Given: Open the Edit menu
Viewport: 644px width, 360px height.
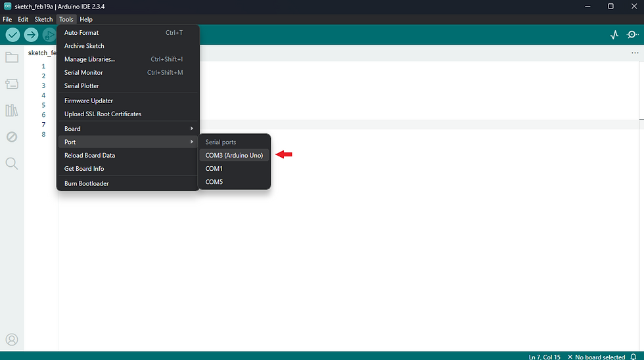Looking at the screenshot, I should (23, 19).
